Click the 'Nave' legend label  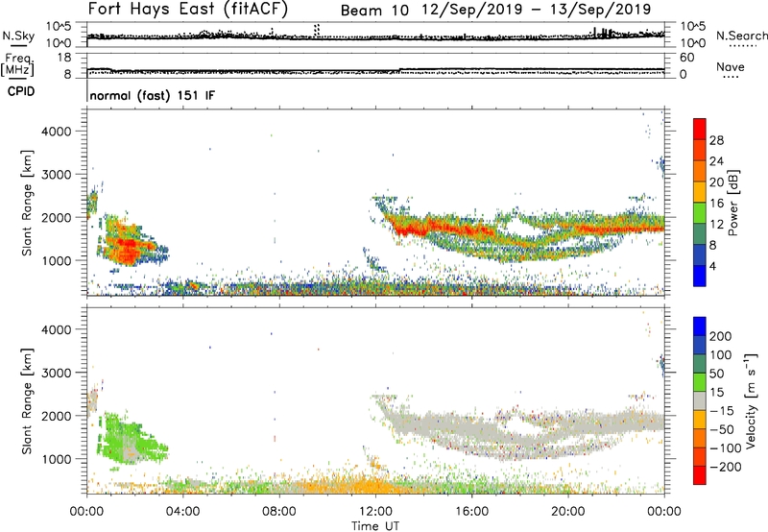tap(731, 66)
